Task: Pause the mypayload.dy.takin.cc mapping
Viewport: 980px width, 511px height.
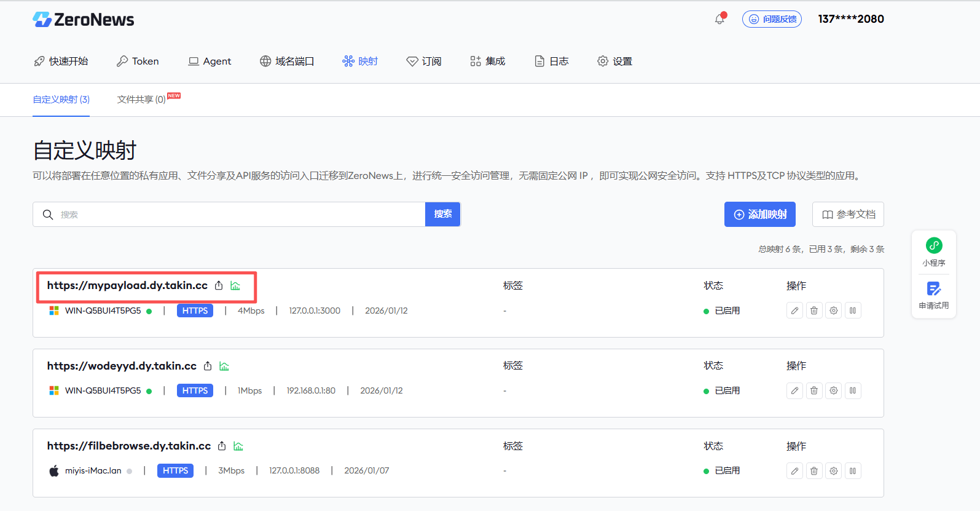Action: click(x=853, y=311)
